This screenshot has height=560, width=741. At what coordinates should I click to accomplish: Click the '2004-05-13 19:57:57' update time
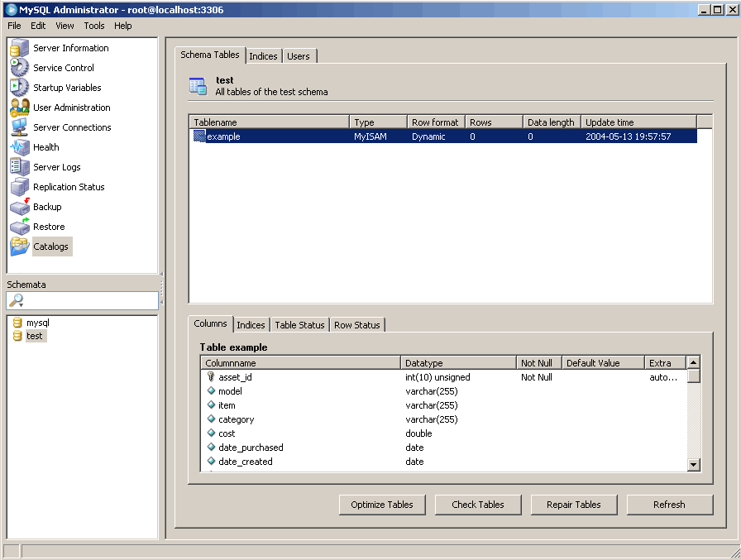(x=628, y=136)
